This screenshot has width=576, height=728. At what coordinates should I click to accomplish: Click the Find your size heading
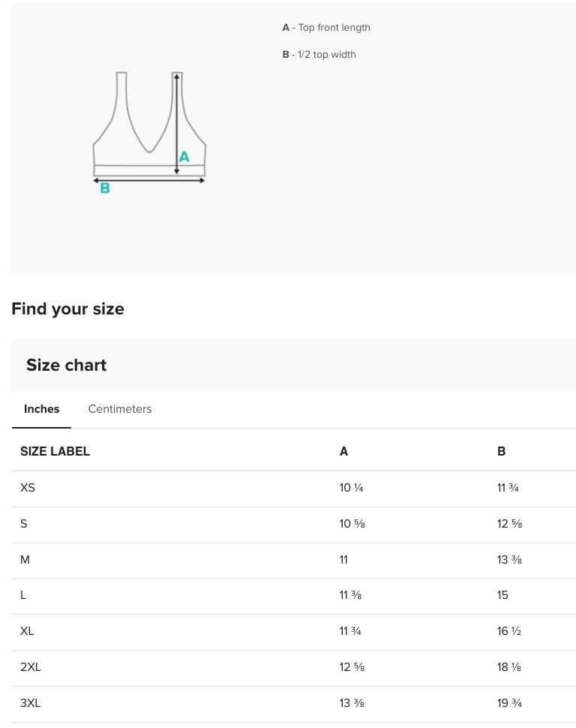(x=67, y=309)
